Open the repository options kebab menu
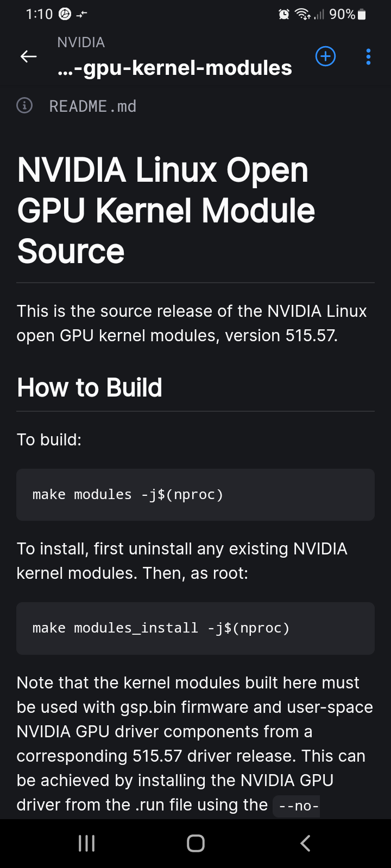 point(368,56)
